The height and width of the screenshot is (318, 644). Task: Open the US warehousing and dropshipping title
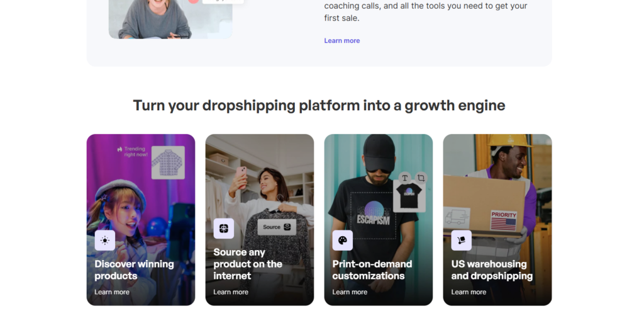click(492, 270)
